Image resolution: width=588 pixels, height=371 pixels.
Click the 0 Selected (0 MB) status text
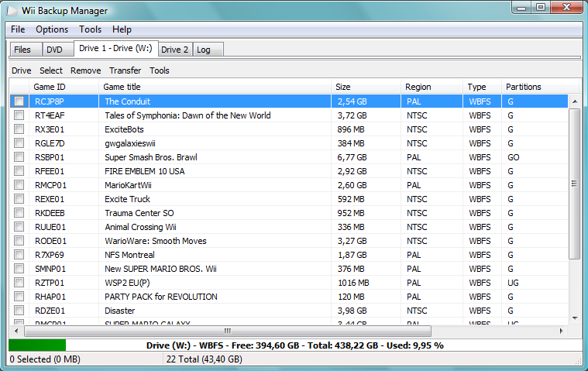(45, 359)
